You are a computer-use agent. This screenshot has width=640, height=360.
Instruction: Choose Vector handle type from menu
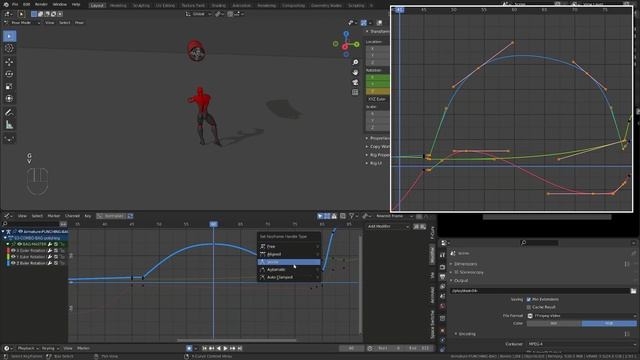(289, 262)
